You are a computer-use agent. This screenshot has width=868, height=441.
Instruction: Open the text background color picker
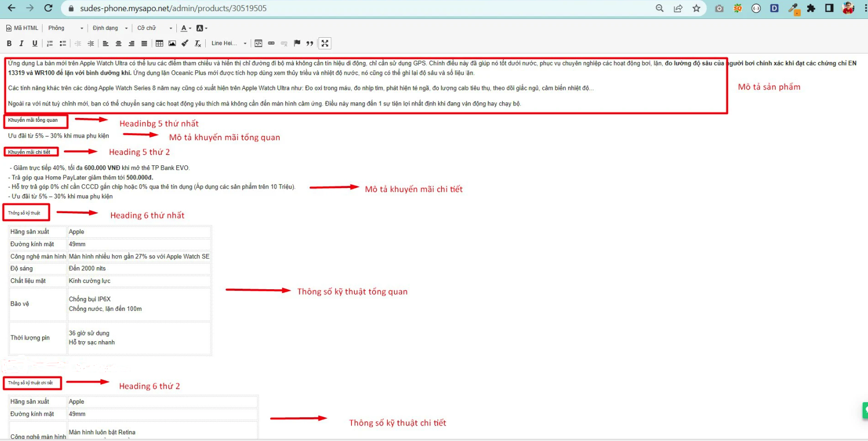(x=202, y=28)
